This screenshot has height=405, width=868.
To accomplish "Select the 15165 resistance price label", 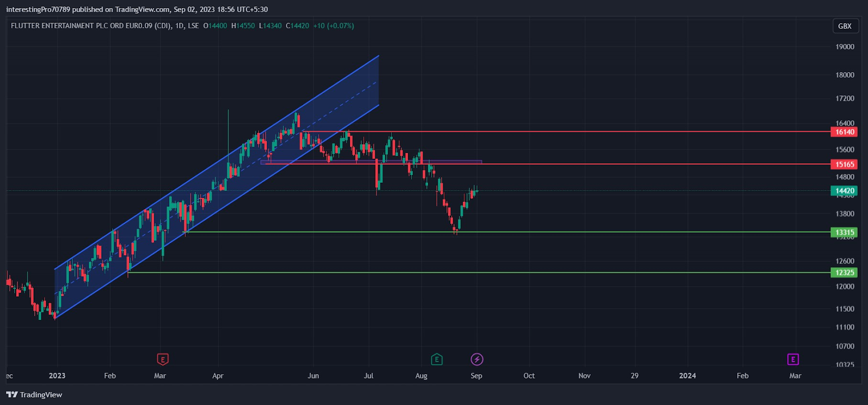I will coord(844,164).
